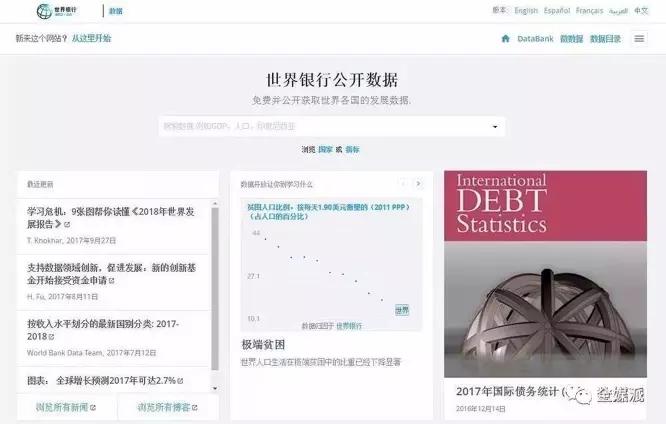Screen dimensions: 666x424
Task: Open DataBank from top navigation
Action: [x=535, y=39]
